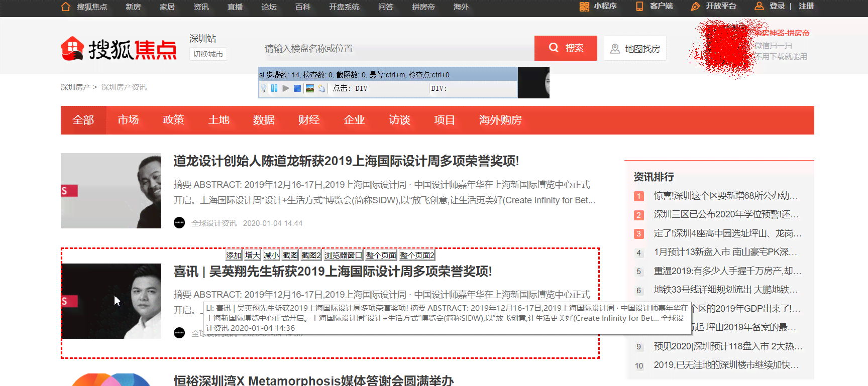Open 论坛 in the top navigation

269,7
